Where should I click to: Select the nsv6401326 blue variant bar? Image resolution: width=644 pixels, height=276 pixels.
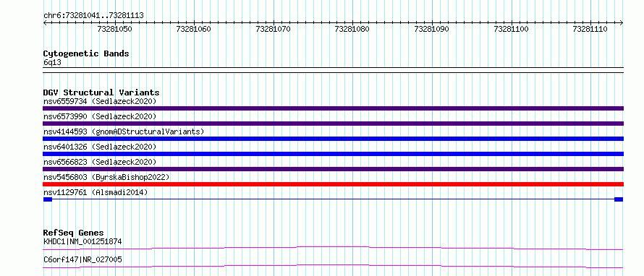point(333,154)
